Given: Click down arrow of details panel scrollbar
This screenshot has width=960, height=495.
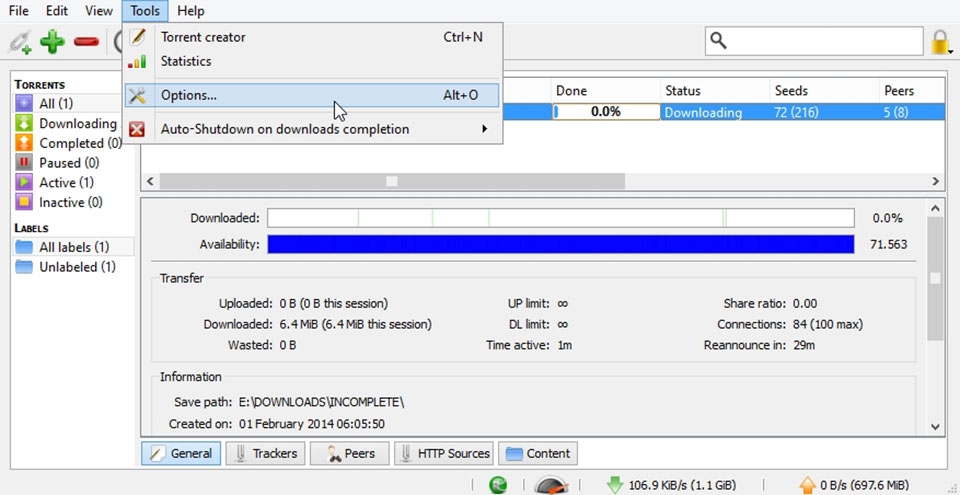Looking at the screenshot, I should [935, 426].
